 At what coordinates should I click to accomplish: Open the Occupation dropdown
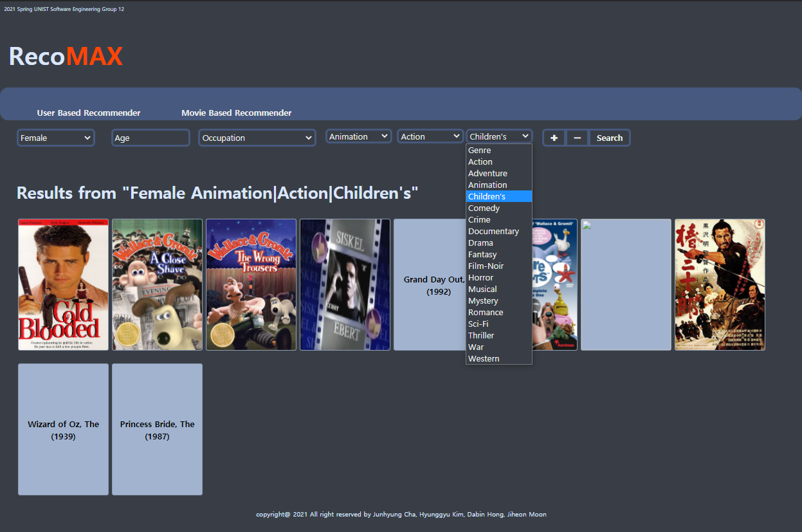pos(257,137)
